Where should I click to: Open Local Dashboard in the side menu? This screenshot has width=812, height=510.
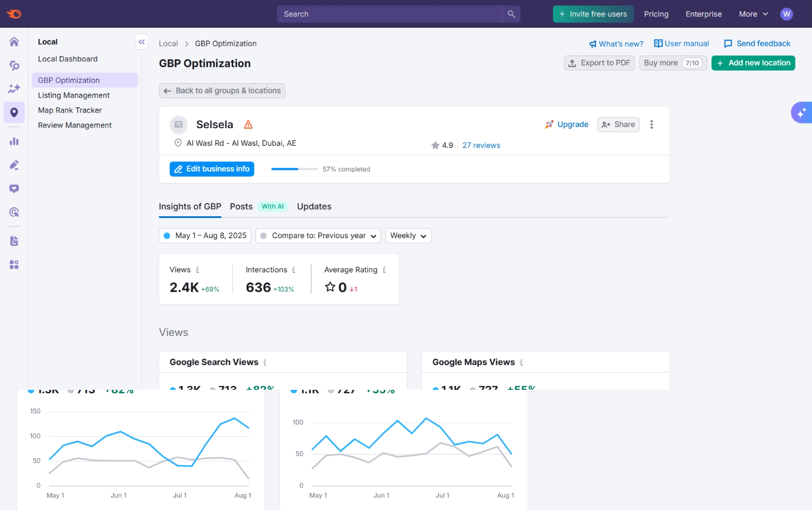click(x=68, y=59)
